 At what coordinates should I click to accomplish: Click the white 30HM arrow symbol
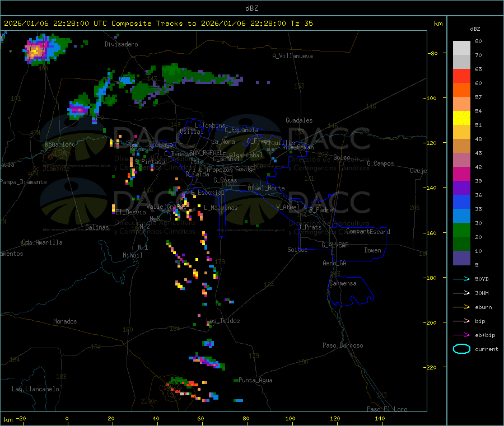click(461, 293)
